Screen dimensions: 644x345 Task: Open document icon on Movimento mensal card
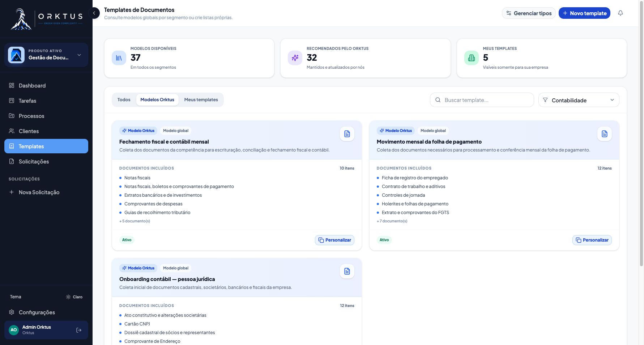tap(605, 134)
